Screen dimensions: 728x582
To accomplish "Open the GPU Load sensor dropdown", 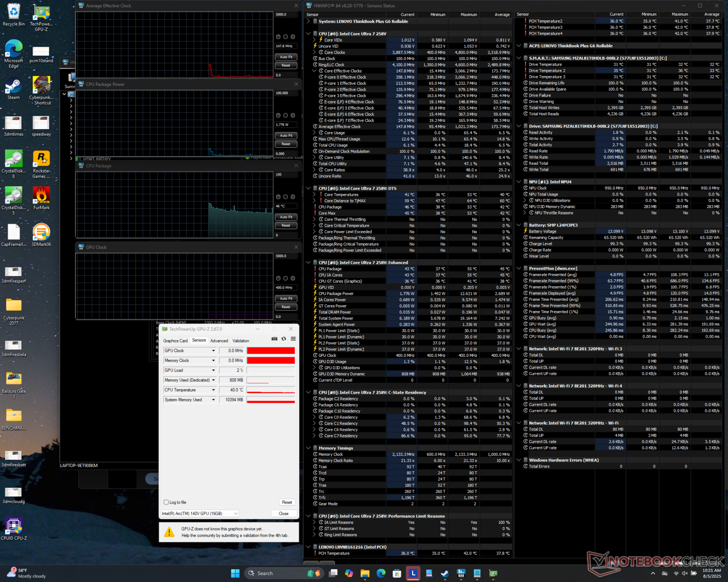I will (213, 371).
